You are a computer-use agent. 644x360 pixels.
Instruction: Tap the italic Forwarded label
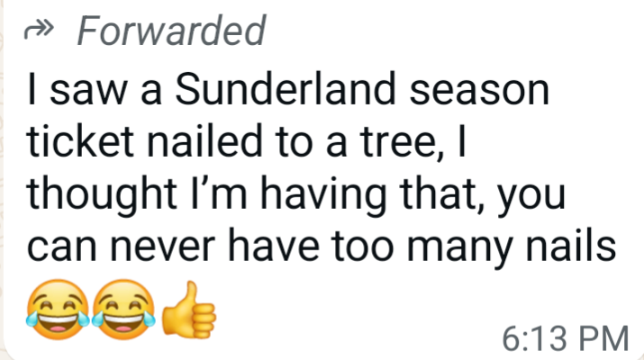pos(170,32)
